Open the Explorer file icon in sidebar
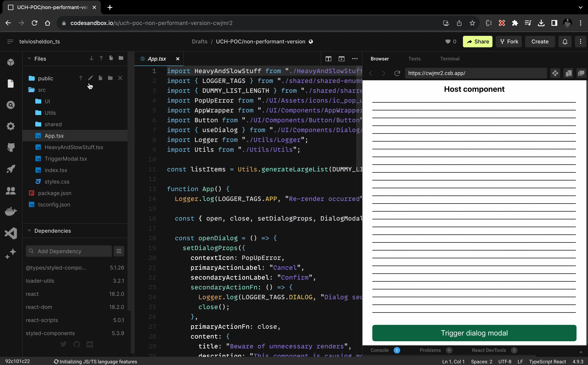Viewport: 588px width, 365px height. coord(11,84)
